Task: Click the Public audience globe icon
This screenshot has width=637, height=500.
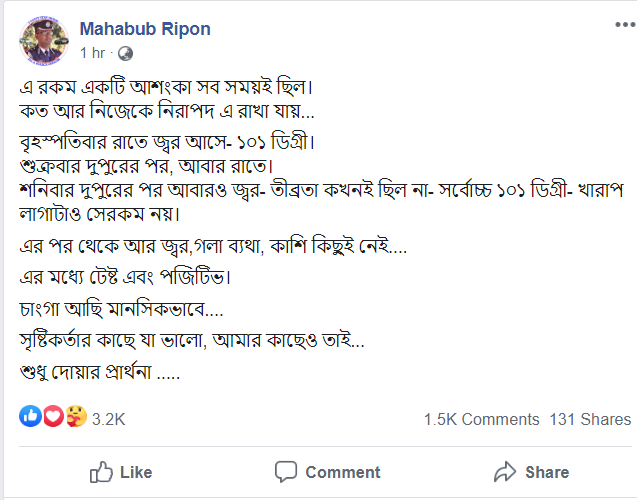Action: click(x=125, y=53)
